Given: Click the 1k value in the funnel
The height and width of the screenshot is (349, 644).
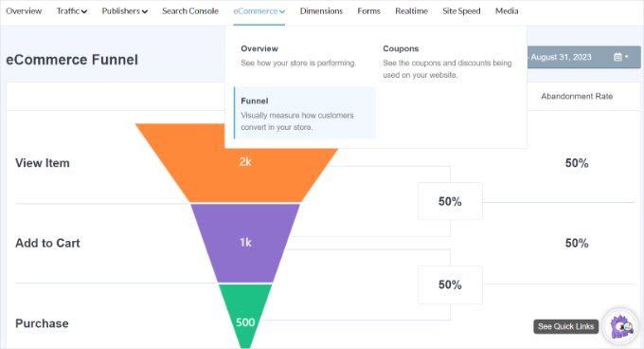Looking at the screenshot, I should click(245, 243).
